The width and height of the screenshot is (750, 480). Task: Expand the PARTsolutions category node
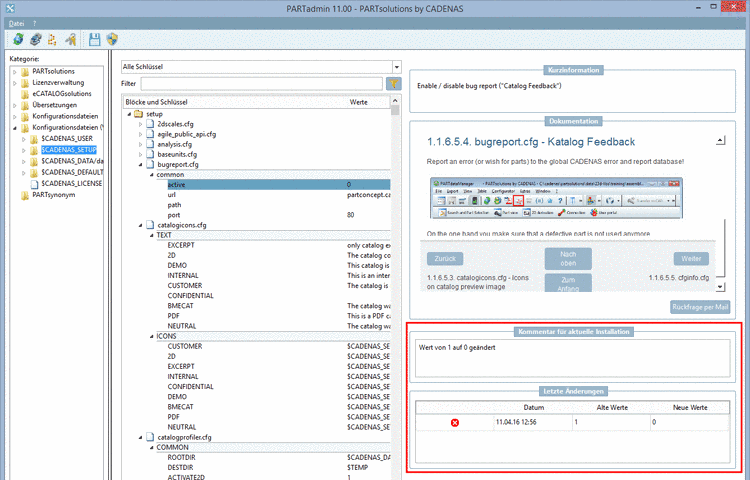(x=15, y=72)
